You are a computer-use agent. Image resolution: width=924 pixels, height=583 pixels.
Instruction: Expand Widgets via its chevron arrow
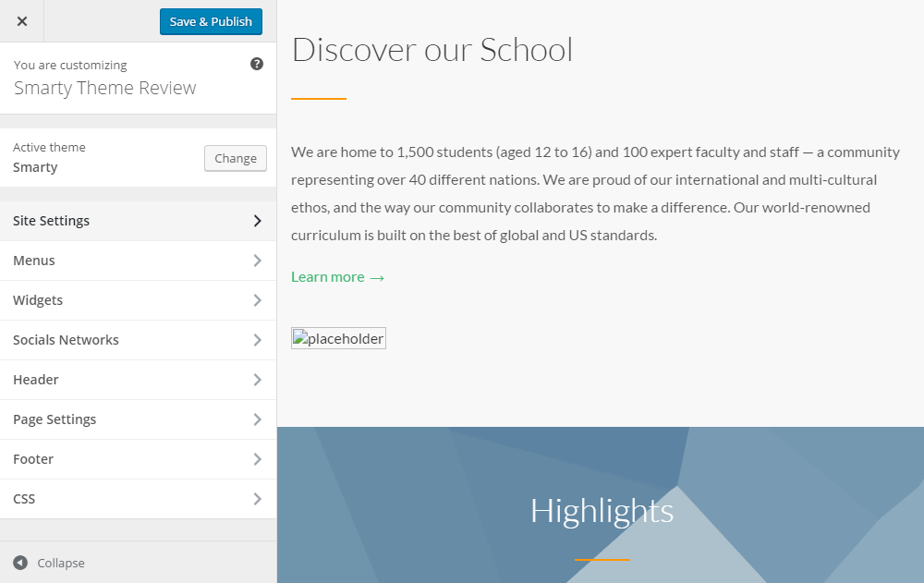(x=258, y=300)
